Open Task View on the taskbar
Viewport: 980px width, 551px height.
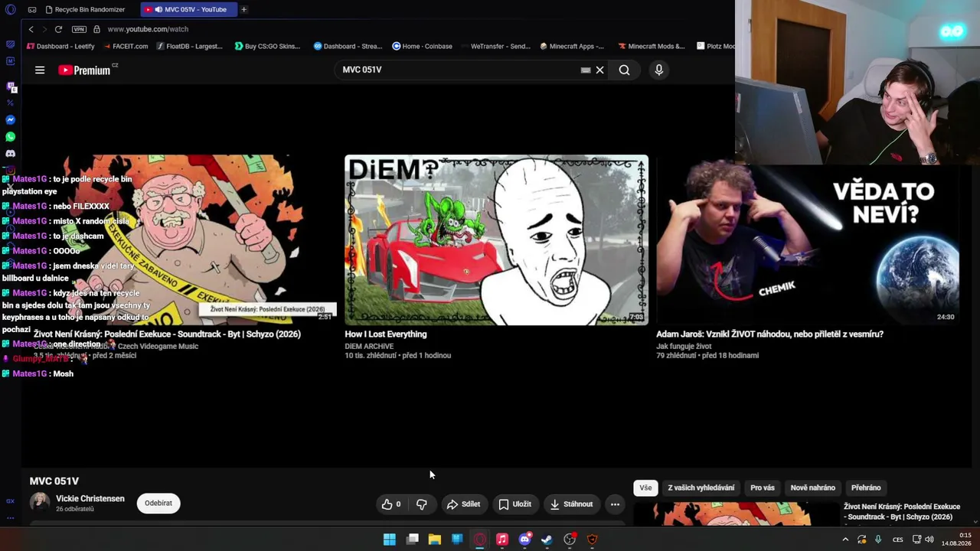[413, 540]
